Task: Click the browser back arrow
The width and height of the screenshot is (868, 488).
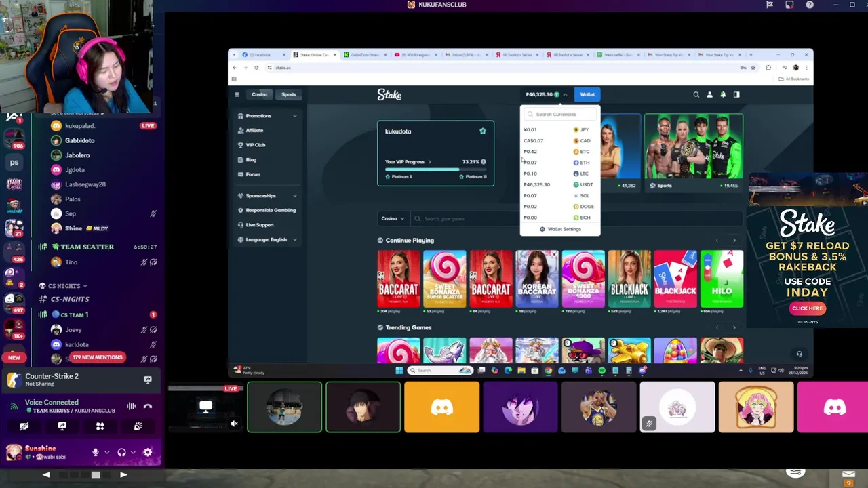Action: click(235, 68)
